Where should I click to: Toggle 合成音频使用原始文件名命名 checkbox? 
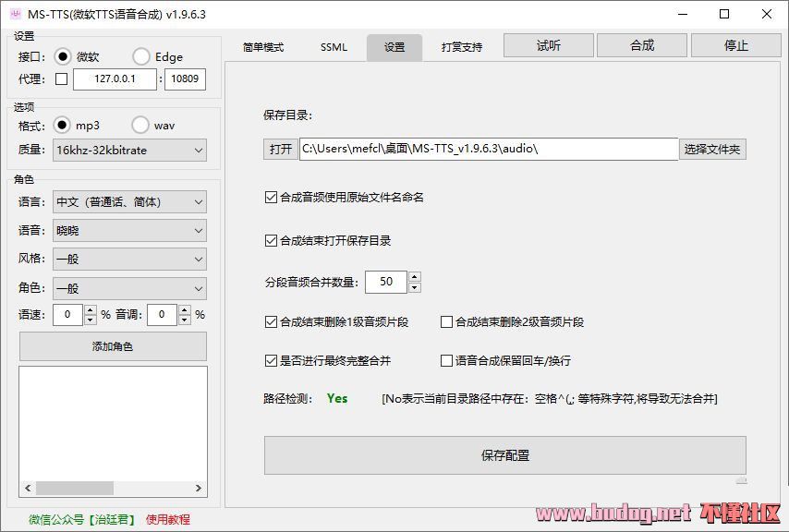(271, 197)
